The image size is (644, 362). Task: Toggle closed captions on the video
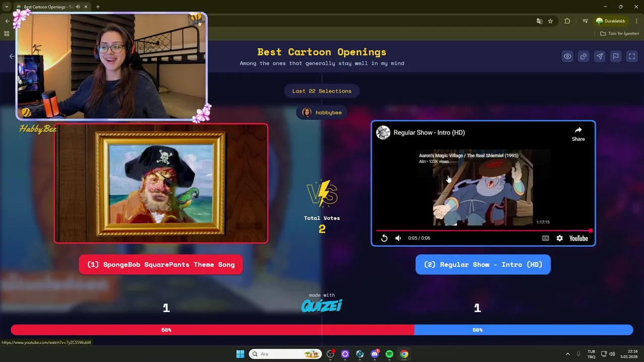(x=545, y=238)
